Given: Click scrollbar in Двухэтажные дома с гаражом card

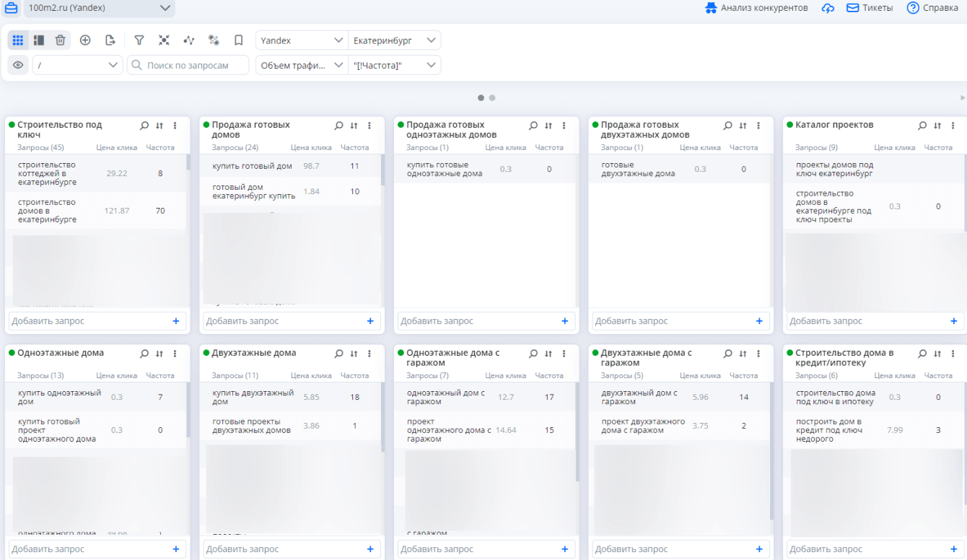Looking at the screenshot, I should click(x=772, y=451).
